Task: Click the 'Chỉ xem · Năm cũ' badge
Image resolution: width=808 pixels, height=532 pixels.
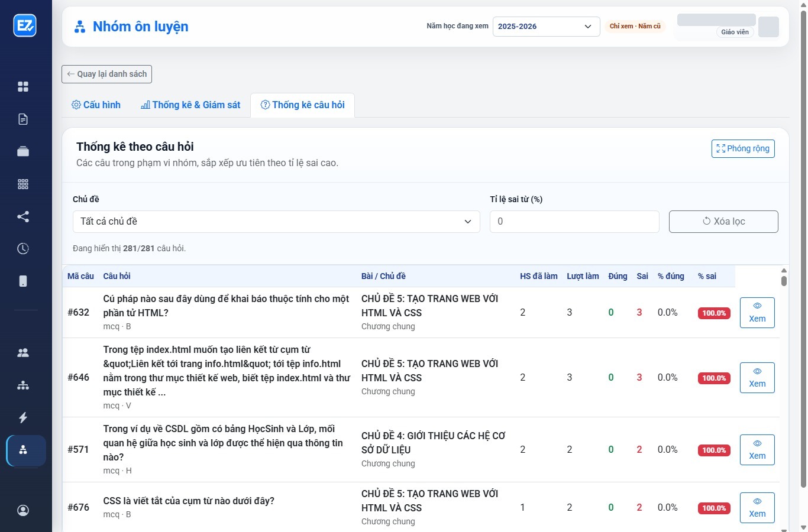Action: tap(635, 26)
